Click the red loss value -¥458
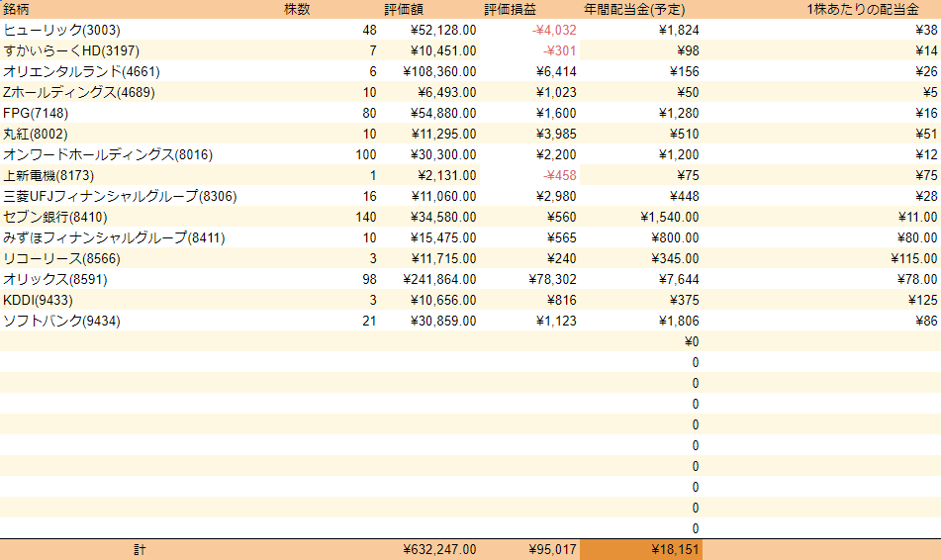This screenshot has width=941, height=560. (559, 176)
